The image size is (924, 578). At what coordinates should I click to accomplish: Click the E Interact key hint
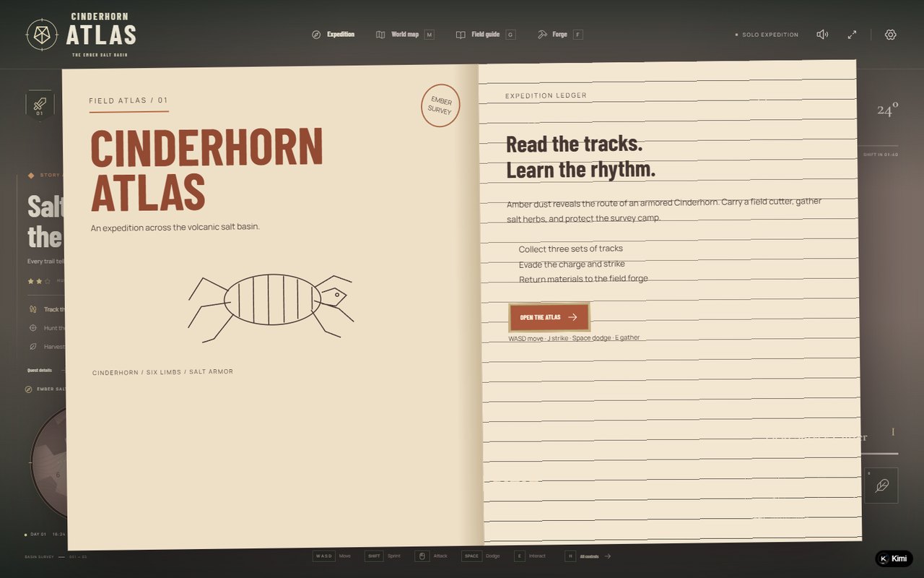pos(520,556)
